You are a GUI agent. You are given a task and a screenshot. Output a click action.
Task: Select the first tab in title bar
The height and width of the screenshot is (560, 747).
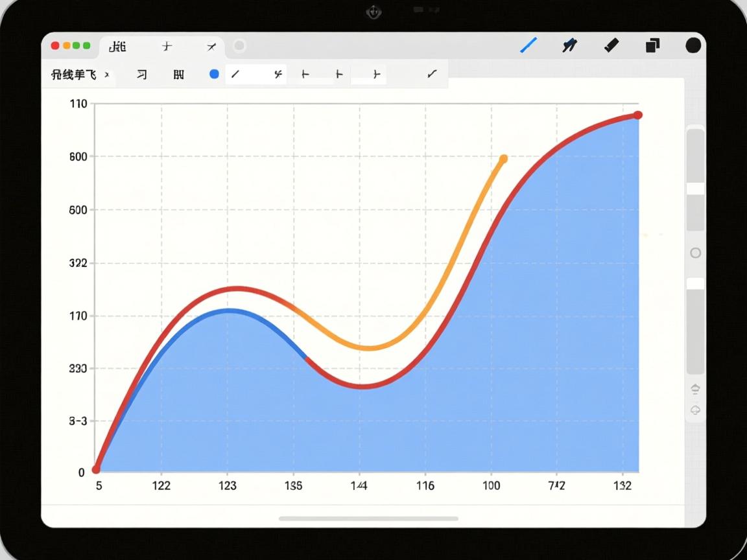point(118,47)
